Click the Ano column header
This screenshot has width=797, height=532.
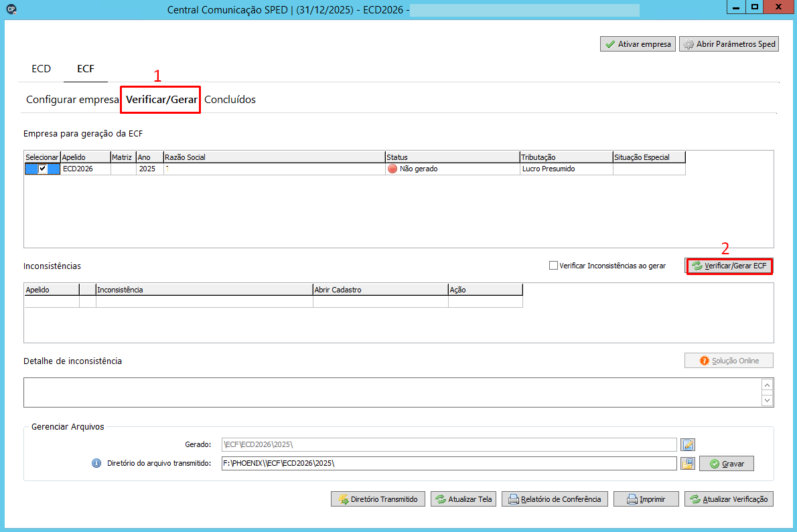[x=149, y=157]
